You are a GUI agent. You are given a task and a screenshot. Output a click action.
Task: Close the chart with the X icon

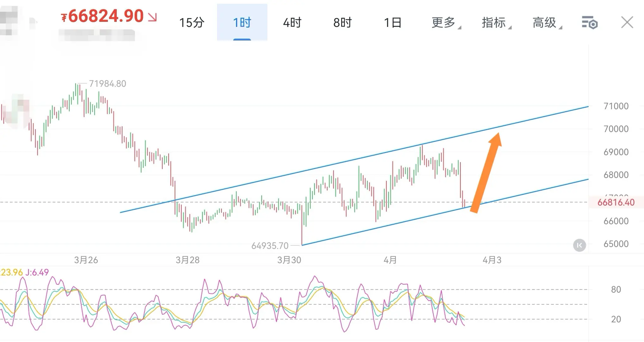pos(627,22)
